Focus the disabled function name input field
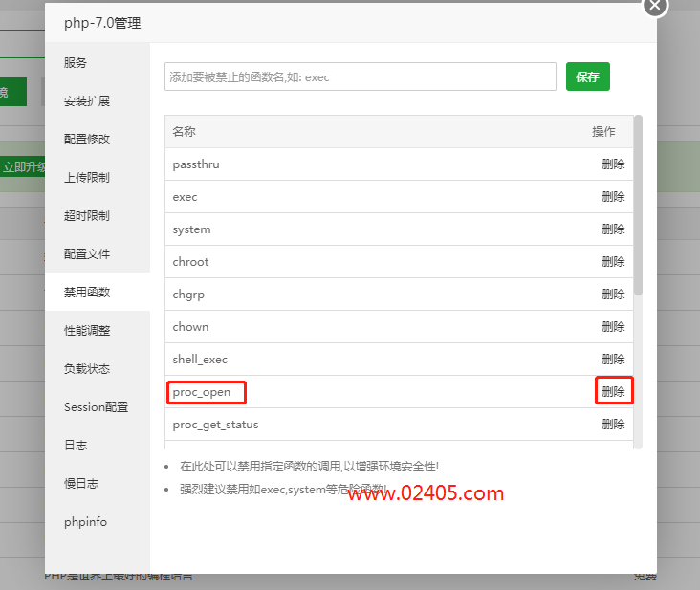The width and height of the screenshot is (700, 590). [361, 76]
